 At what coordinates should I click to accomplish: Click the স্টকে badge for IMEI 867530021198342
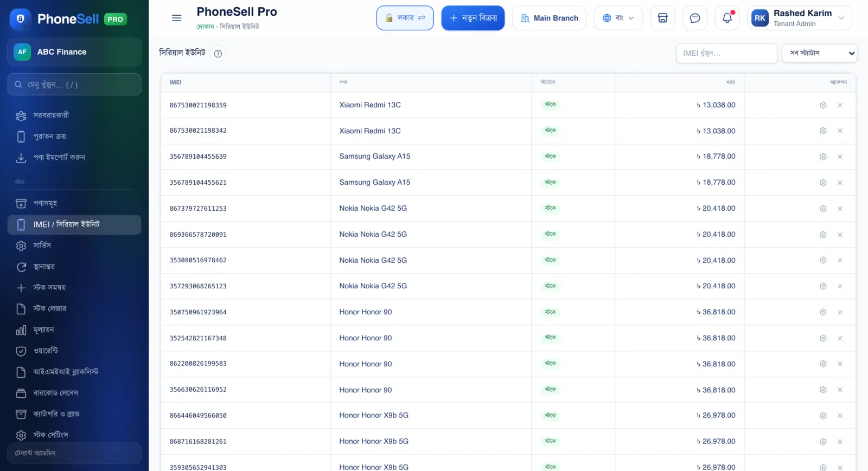tap(550, 131)
